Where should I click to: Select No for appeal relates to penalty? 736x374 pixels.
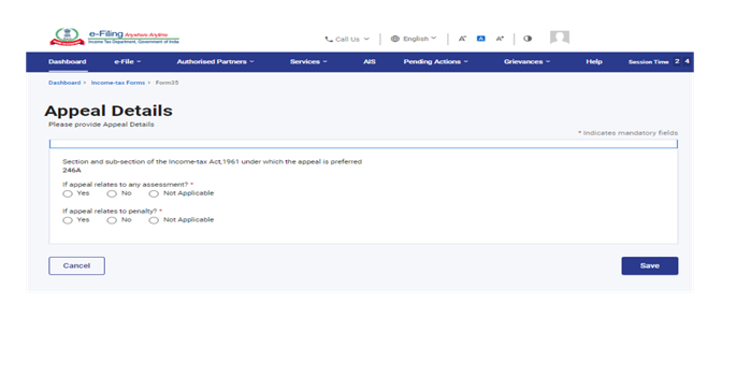tap(111, 220)
